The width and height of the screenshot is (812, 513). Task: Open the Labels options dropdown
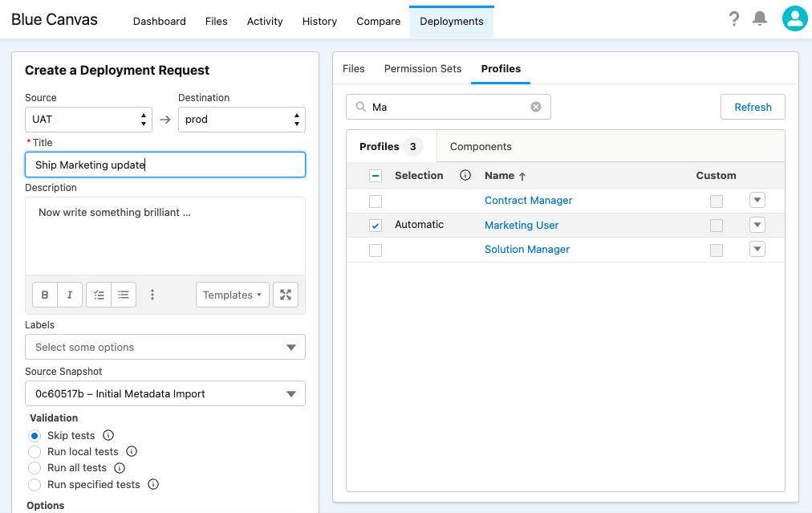pos(165,347)
